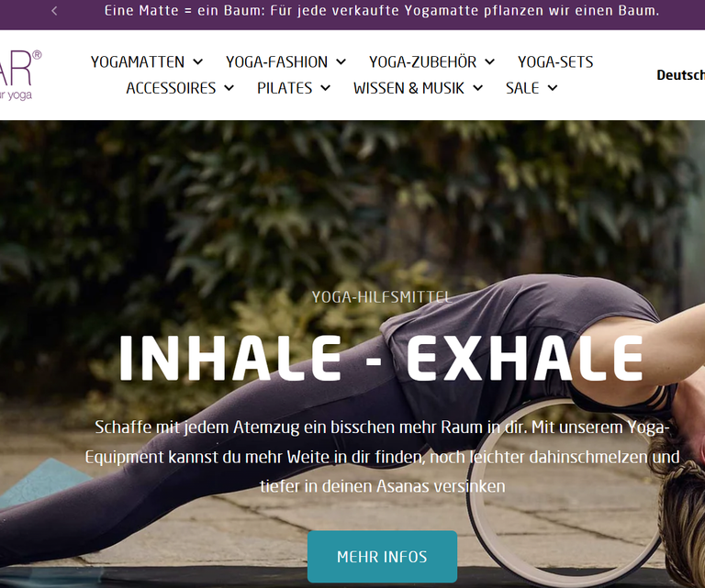705x588 pixels.
Task: Click the YOGA-HILFSMITTEL hero subtitle
Action: click(x=382, y=297)
